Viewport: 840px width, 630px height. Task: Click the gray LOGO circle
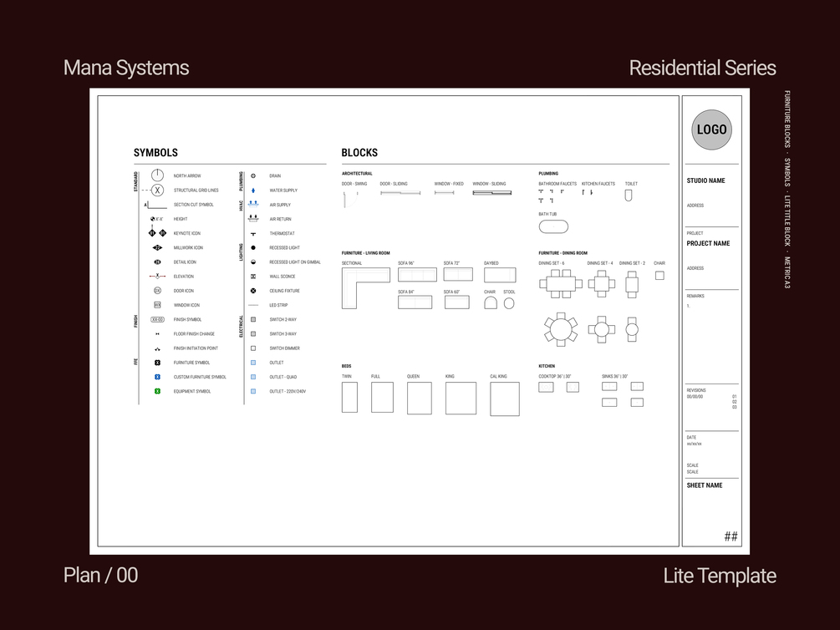pos(711,130)
